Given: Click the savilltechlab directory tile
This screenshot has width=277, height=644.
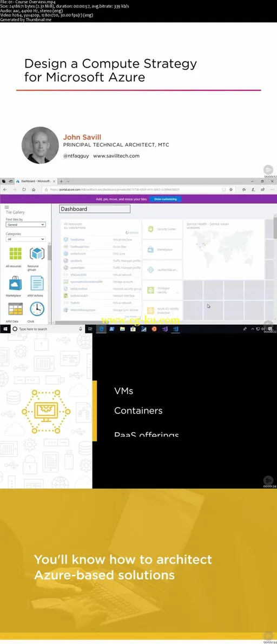Looking at the screenshot, I should (x=162, y=270).
